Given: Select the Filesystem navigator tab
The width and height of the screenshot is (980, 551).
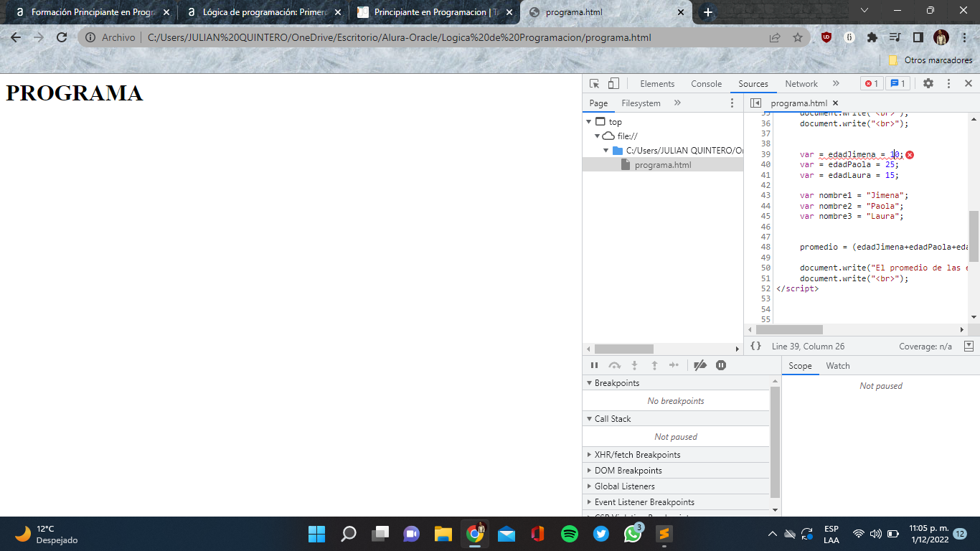Looking at the screenshot, I should point(641,103).
